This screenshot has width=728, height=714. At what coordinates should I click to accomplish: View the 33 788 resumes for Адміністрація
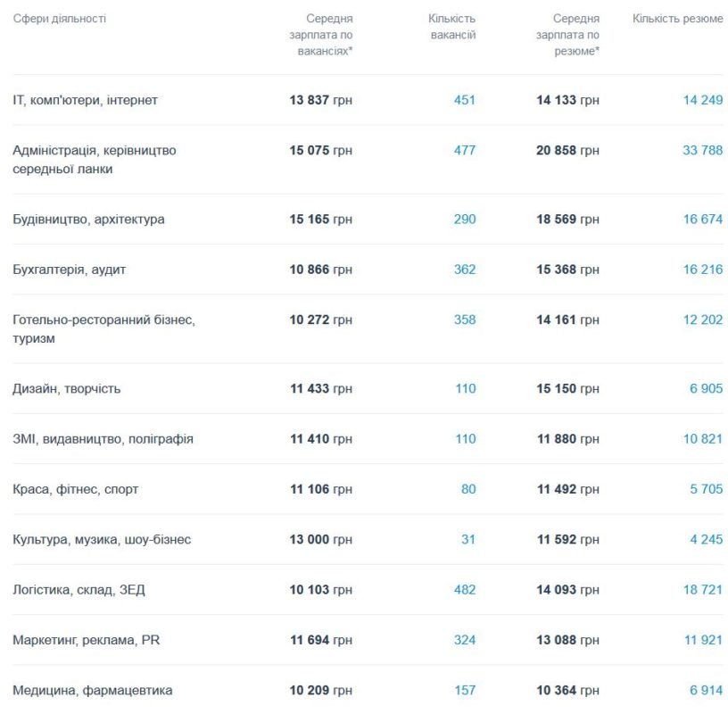pos(702,150)
